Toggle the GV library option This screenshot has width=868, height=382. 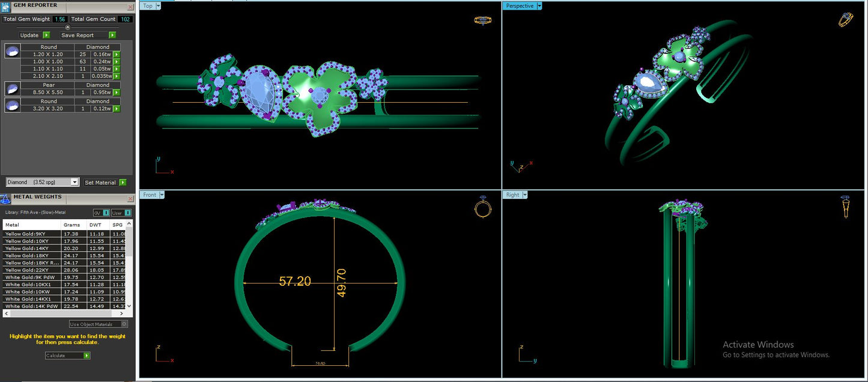(x=100, y=213)
